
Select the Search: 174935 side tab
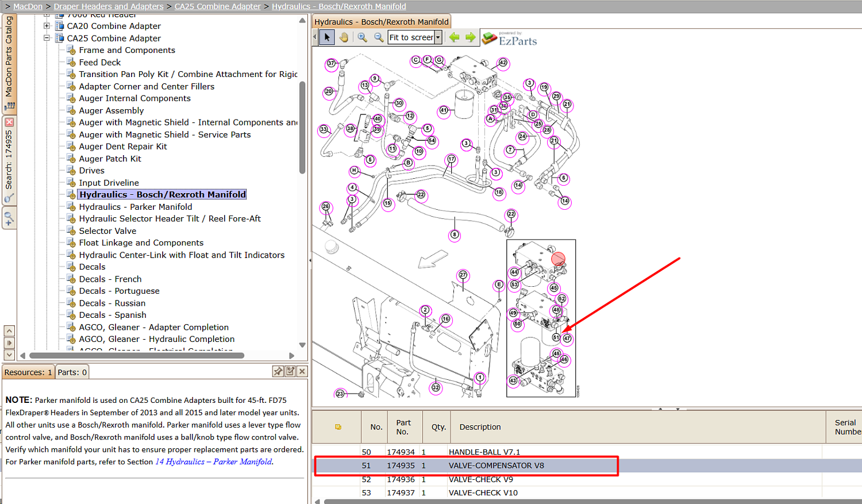pyautogui.click(x=9, y=161)
